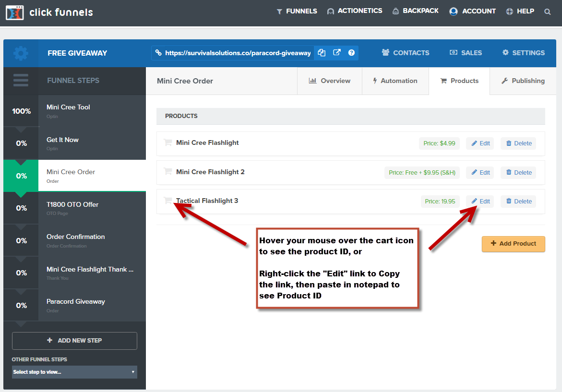Edit the Mini Cree Flashlight product
Viewport: 562px width, 392px height.
[x=480, y=143]
